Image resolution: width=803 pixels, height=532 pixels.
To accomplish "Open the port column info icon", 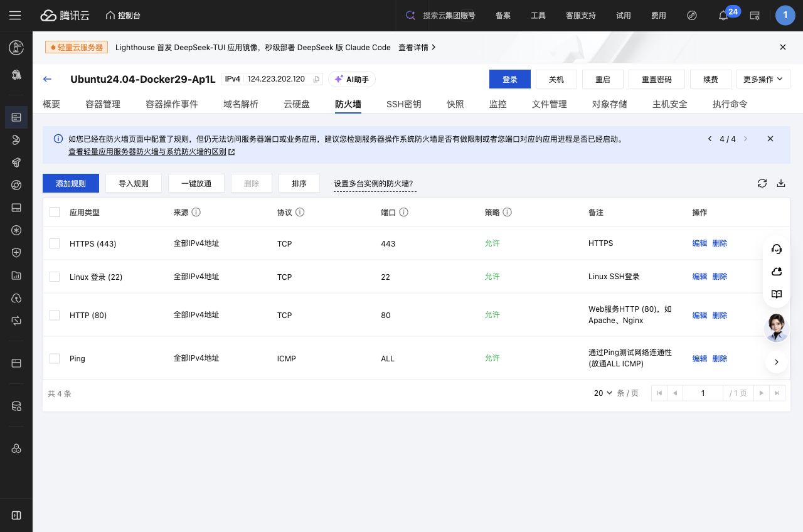I will pos(404,212).
